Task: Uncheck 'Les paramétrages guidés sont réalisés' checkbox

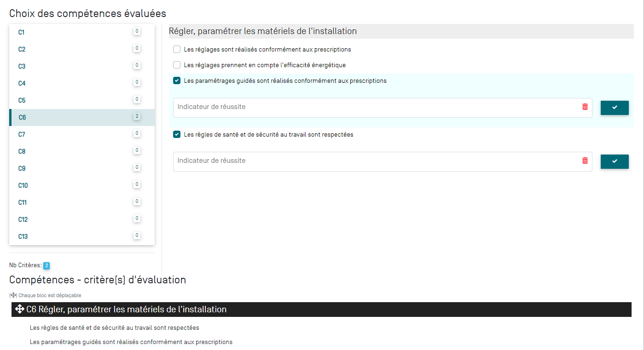Action: click(177, 80)
